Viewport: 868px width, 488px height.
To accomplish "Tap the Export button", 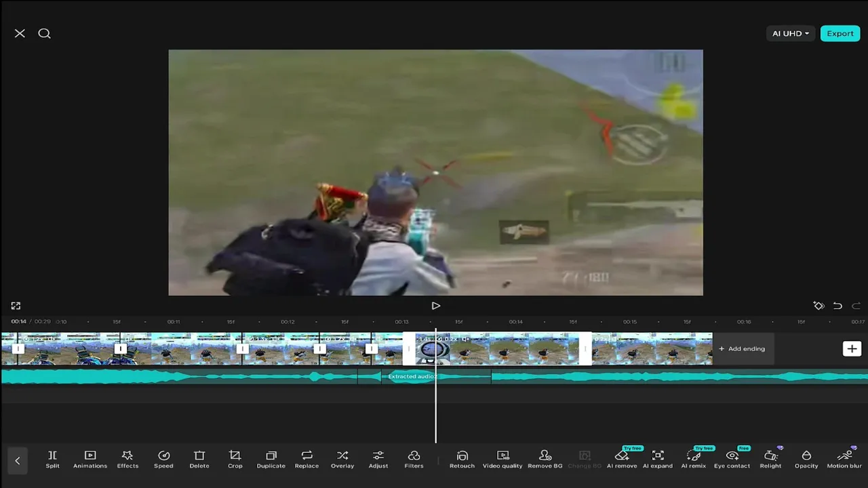I will point(840,33).
